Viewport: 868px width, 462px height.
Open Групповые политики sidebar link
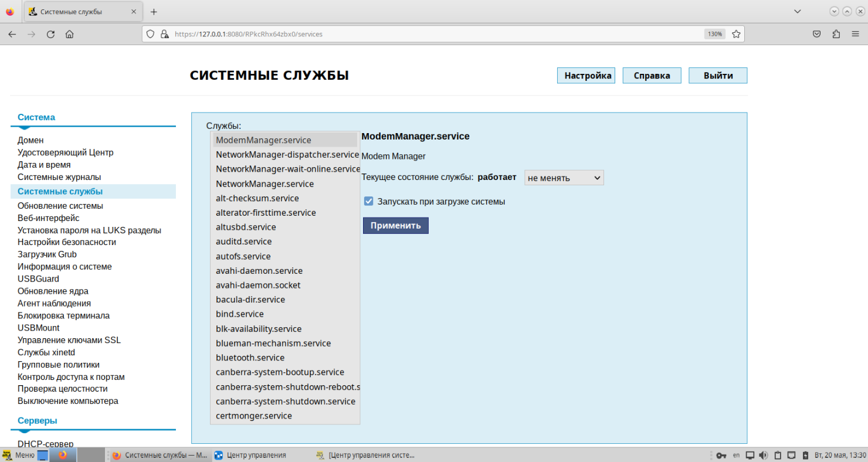(59, 365)
